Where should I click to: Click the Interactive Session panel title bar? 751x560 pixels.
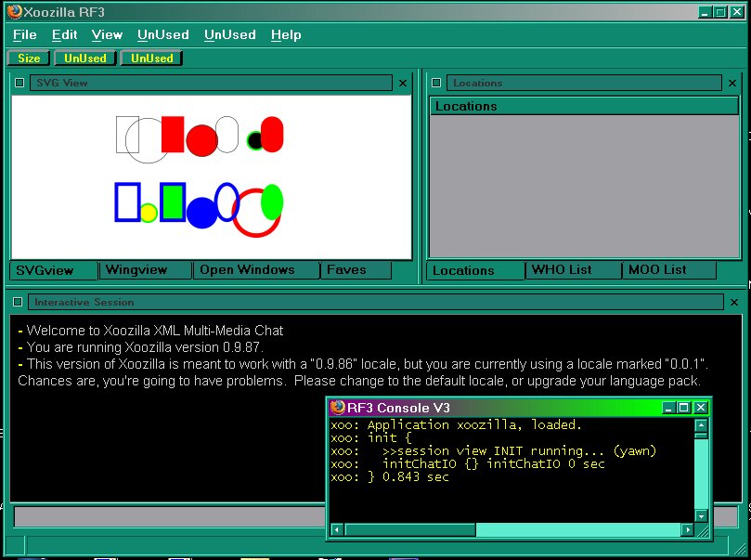pos(376,302)
